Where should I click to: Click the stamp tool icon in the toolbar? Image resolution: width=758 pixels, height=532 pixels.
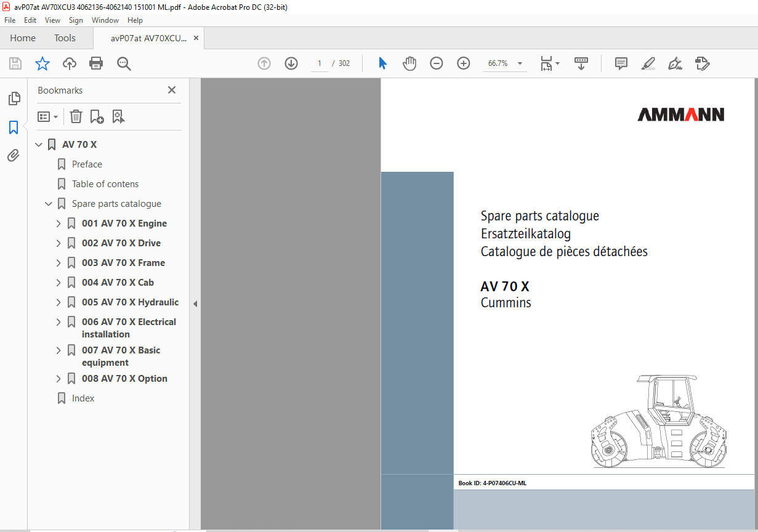703,63
